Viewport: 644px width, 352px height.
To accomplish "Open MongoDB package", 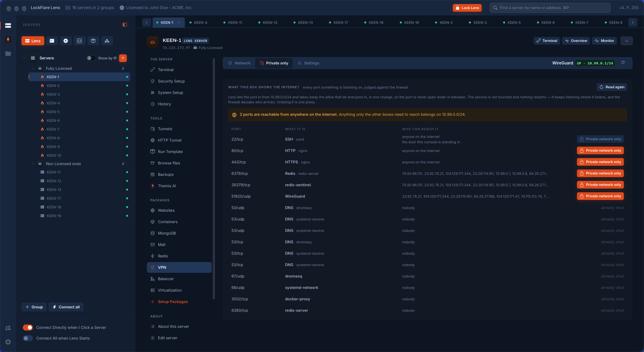I will (x=179, y=233).
